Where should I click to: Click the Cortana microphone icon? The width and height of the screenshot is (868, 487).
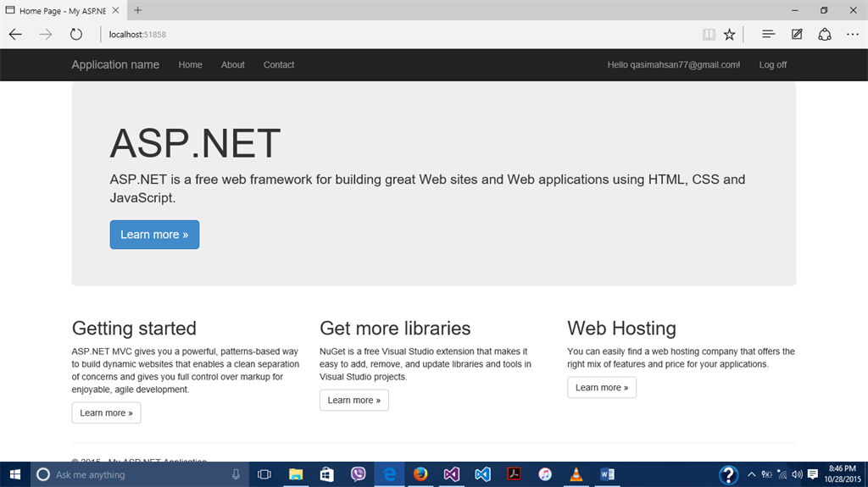[x=236, y=474]
